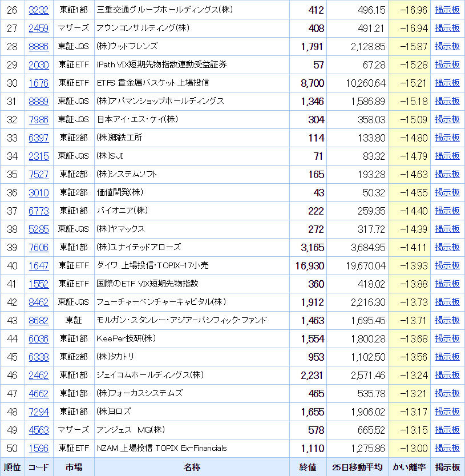Open 掲示板 for 日本アイ・エス・ケイ row
Viewport: 465px width, 476px height.
(447, 120)
